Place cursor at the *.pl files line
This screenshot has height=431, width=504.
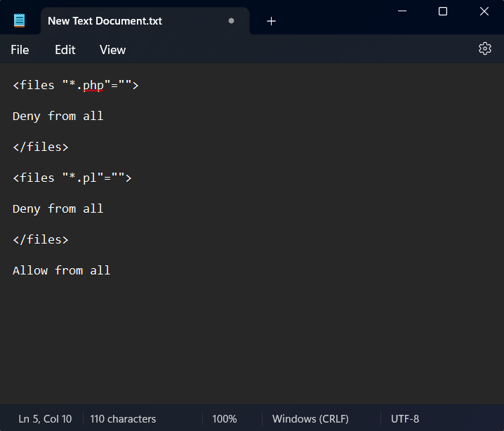[x=72, y=178]
